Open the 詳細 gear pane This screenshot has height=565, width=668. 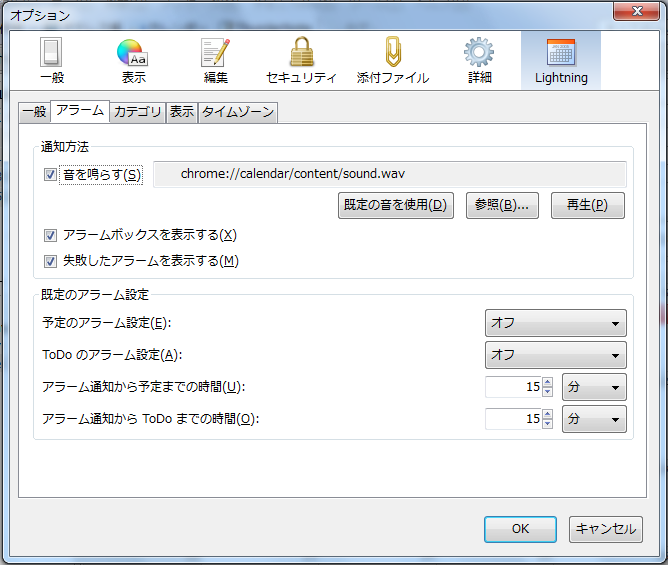pyautogui.click(x=479, y=60)
